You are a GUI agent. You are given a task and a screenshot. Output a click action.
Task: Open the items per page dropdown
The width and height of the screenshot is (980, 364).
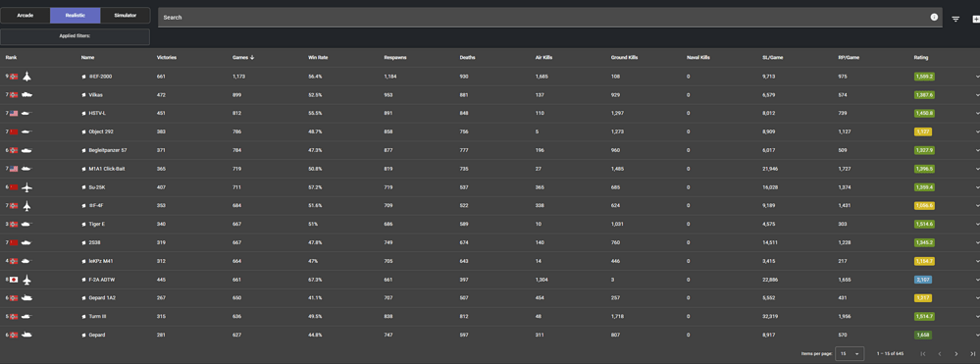pos(850,354)
